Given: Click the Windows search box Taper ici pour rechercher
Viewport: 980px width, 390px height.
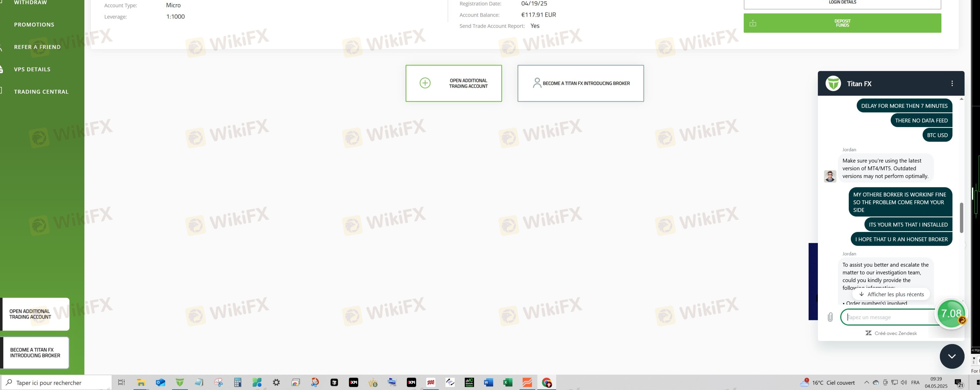Looking at the screenshot, I should (x=57, y=382).
